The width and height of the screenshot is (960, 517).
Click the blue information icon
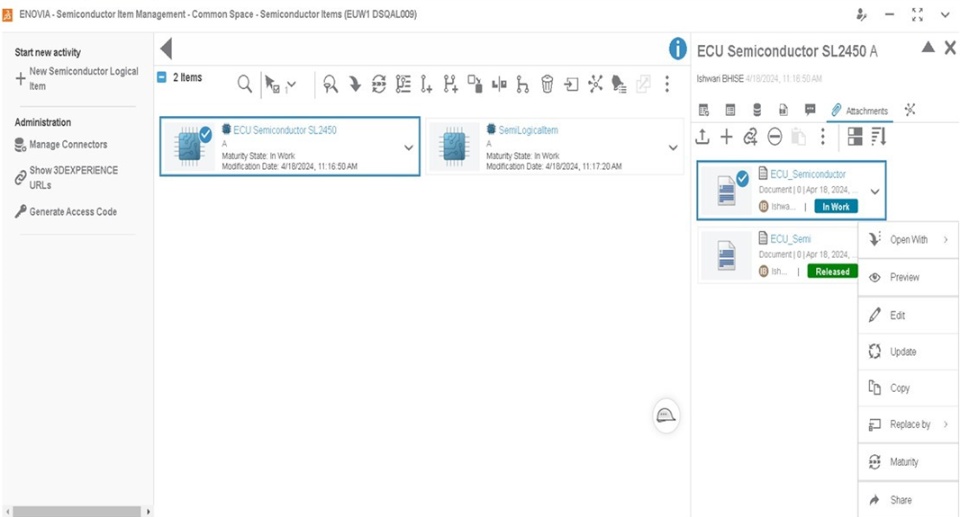click(x=678, y=48)
